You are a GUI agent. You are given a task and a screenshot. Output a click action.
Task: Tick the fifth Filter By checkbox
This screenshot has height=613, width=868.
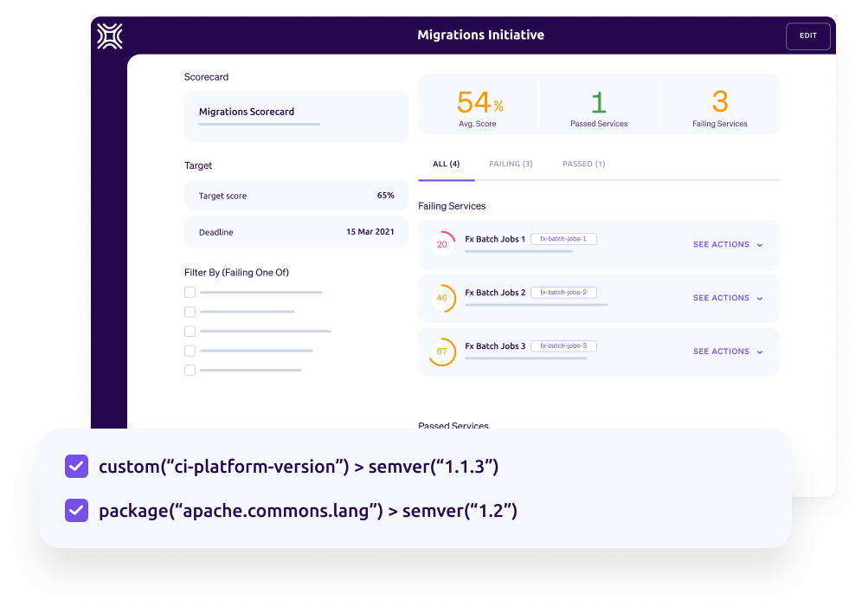(x=190, y=370)
